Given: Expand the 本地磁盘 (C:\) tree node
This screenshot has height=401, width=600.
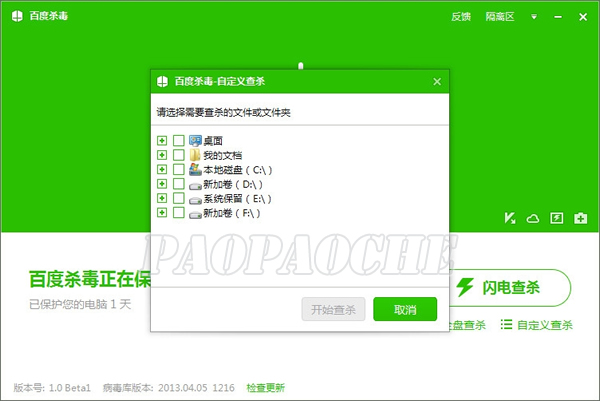Looking at the screenshot, I should (x=162, y=170).
